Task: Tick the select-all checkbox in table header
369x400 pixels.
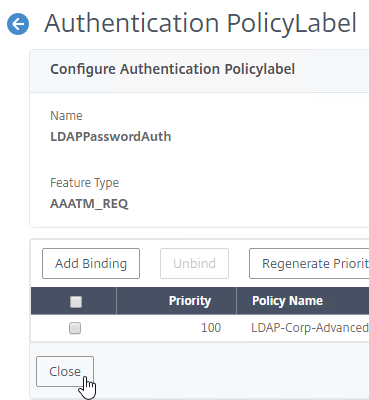Action: click(x=76, y=302)
